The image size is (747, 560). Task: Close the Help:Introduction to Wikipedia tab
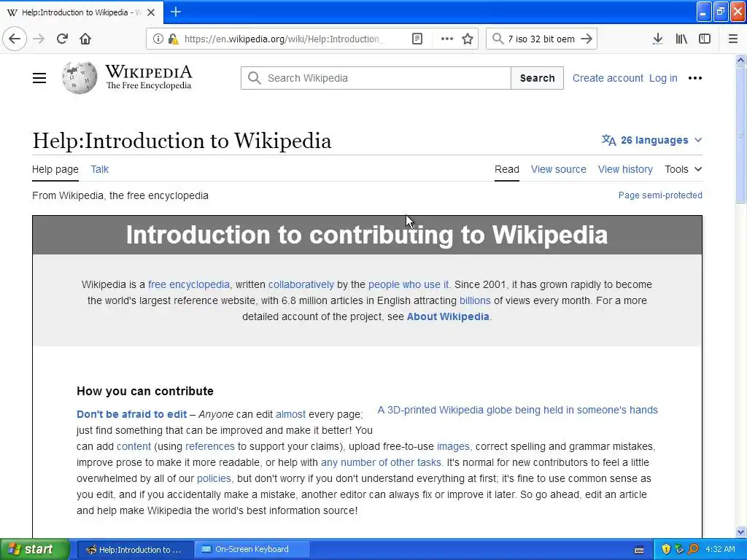(151, 12)
